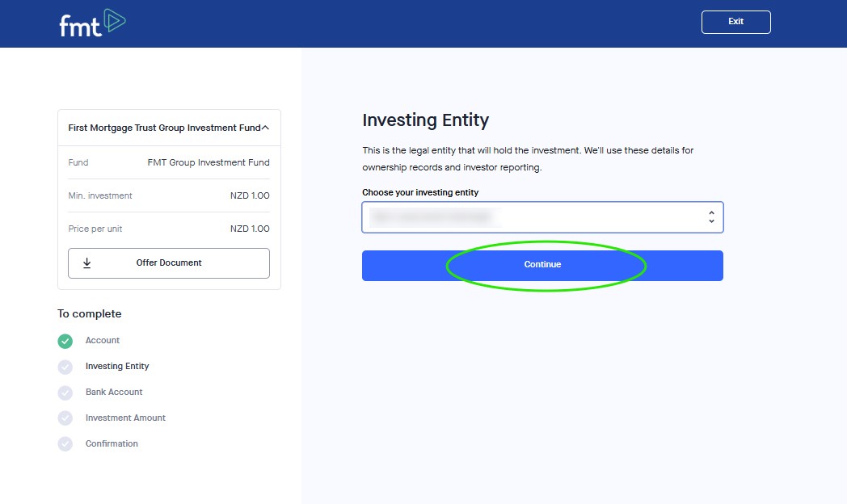This screenshot has height=504, width=847.
Task: Click the step circle beside Confirmation
Action: click(65, 444)
